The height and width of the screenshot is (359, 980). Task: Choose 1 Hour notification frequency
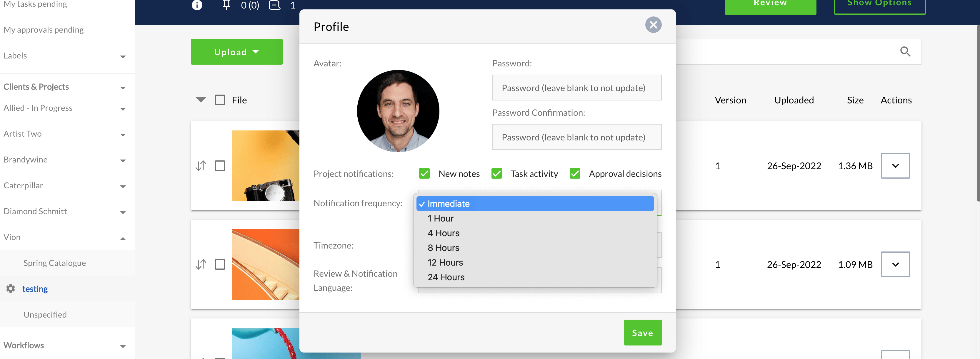535,219
